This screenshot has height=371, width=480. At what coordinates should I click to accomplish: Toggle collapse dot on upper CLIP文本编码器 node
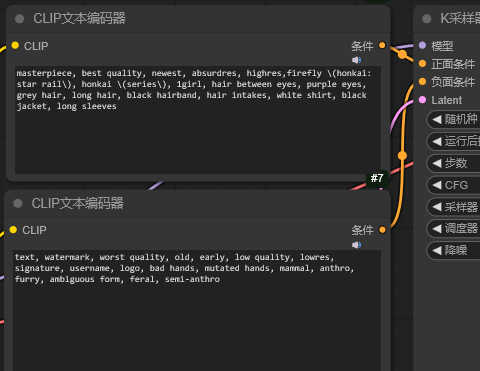tap(20, 19)
